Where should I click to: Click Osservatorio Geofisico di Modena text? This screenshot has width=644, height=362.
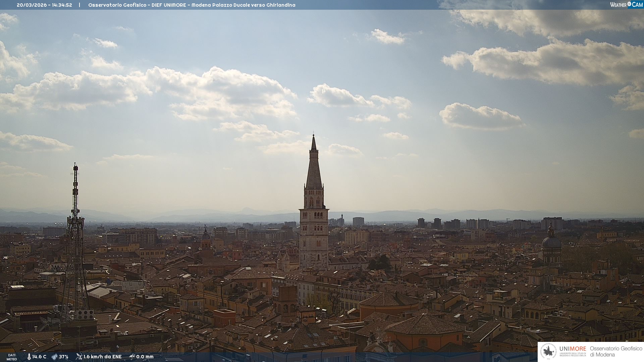coord(615,352)
